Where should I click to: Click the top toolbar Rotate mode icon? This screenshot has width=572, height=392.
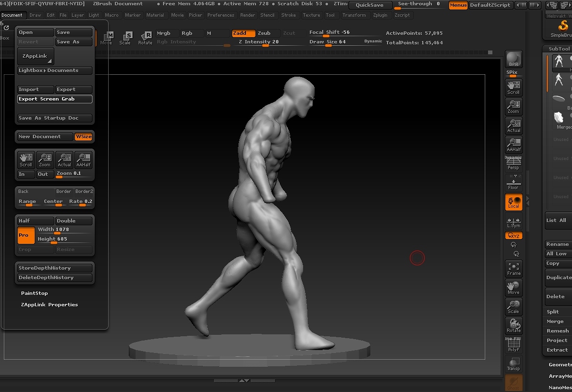pos(145,38)
